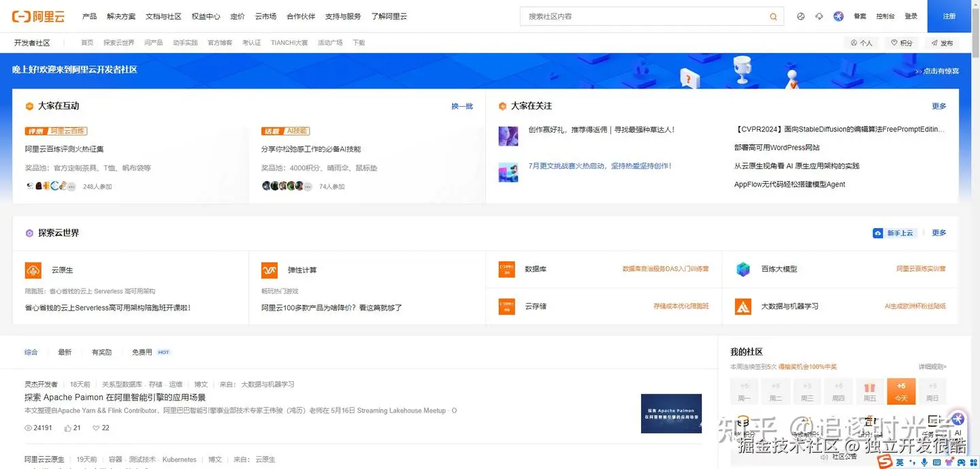Image resolution: width=980 pixels, height=469 pixels.
Task: Switch to the 有奖励 feed tab
Action: (101, 353)
